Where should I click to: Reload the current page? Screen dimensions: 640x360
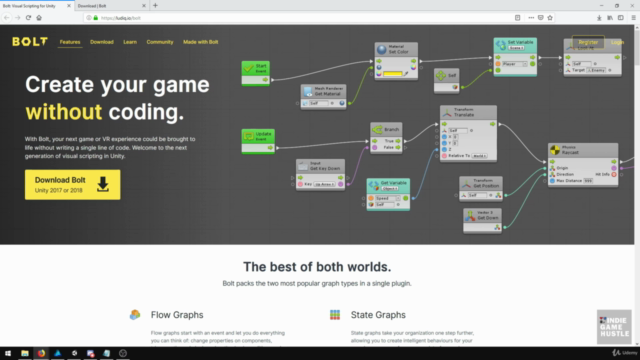28,18
